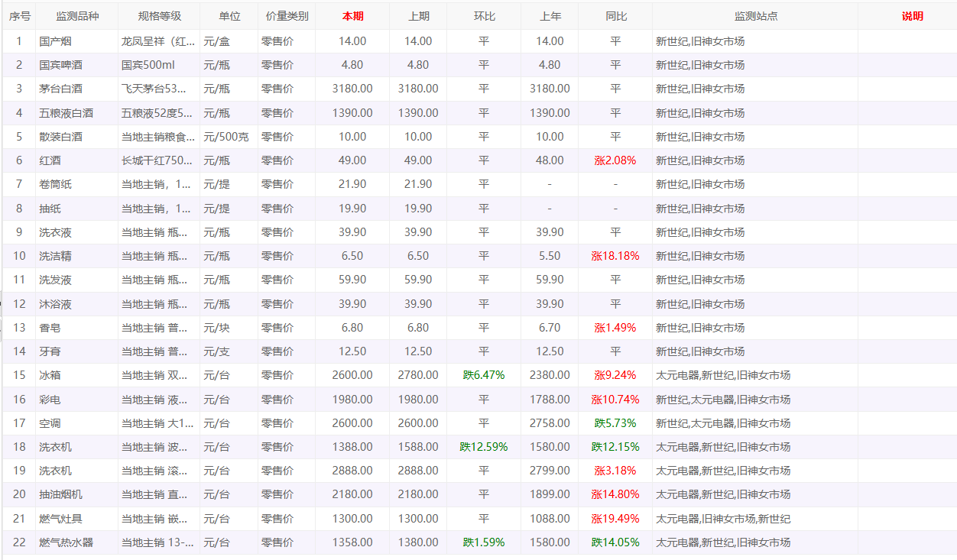Select the 五粮液白酒 product cell
The width and height of the screenshot is (957, 560).
click(x=77, y=113)
